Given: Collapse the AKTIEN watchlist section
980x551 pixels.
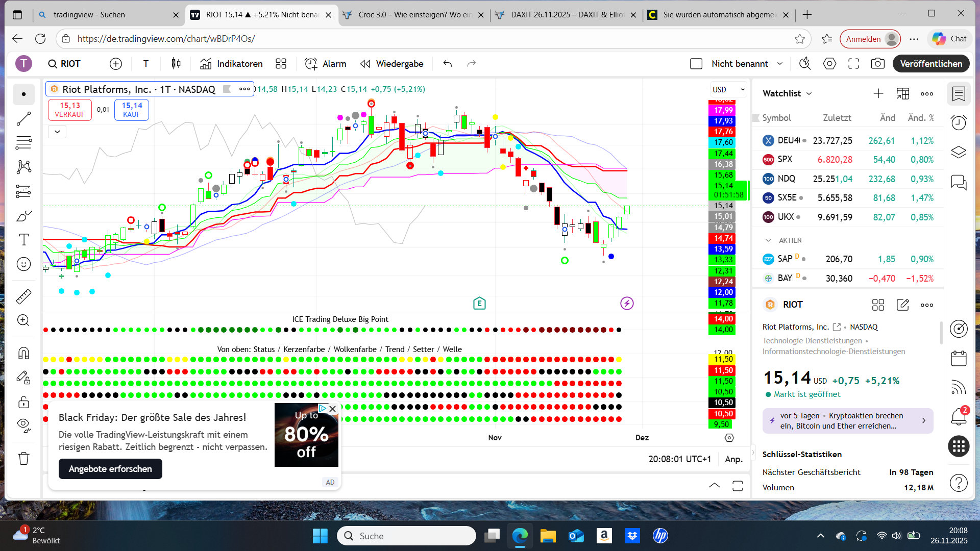Looking at the screenshot, I should [x=768, y=240].
